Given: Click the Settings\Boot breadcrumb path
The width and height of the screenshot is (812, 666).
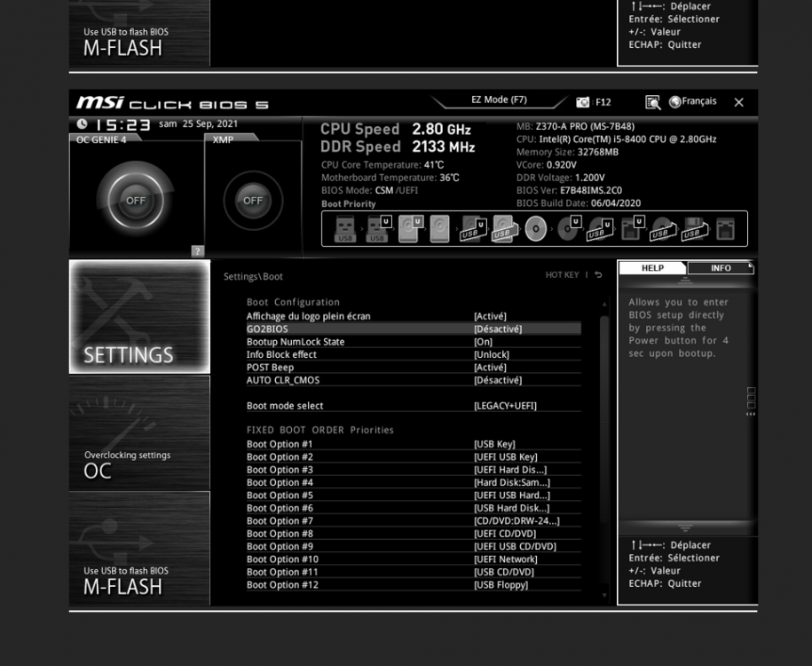Looking at the screenshot, I should point(253,277).
